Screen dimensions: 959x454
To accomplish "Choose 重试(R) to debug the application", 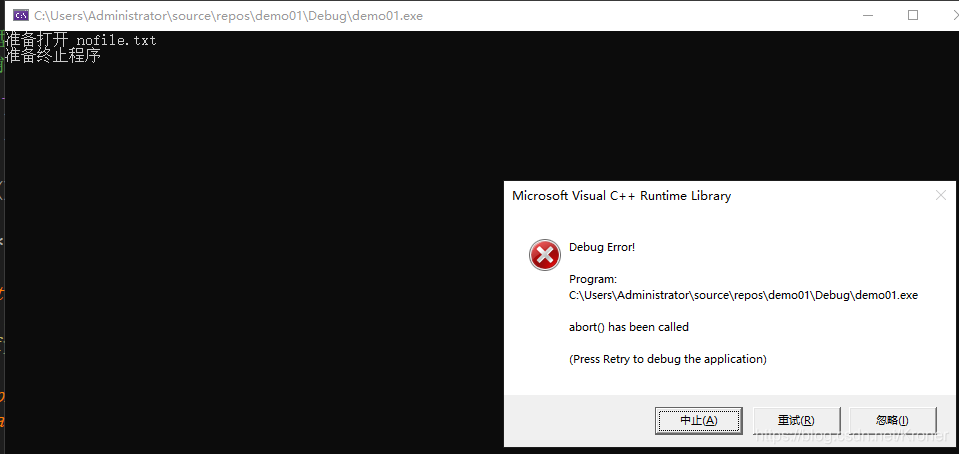I will coord(796,421).
